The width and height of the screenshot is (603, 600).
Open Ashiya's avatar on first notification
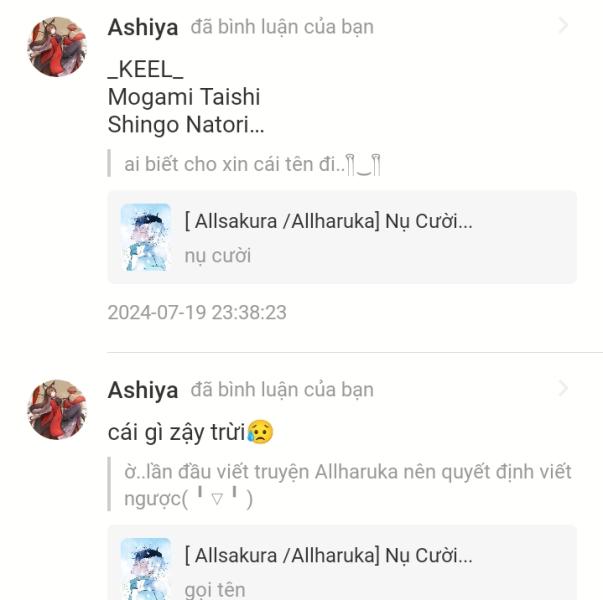(x=57, y=47)
